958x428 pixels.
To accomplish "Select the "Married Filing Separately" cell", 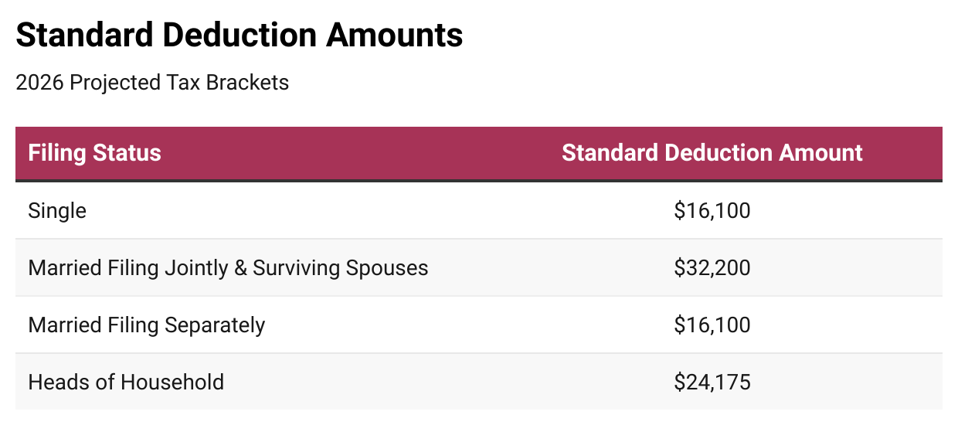I will 146,325.
